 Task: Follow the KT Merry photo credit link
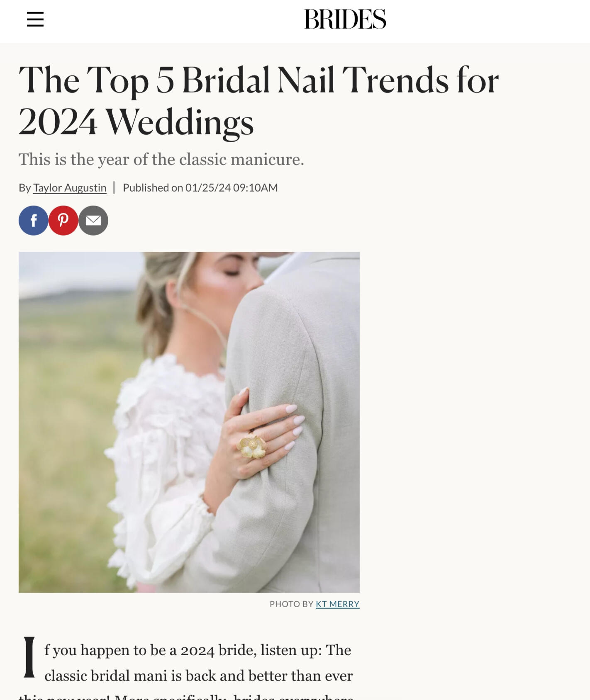tap(337, 604)
